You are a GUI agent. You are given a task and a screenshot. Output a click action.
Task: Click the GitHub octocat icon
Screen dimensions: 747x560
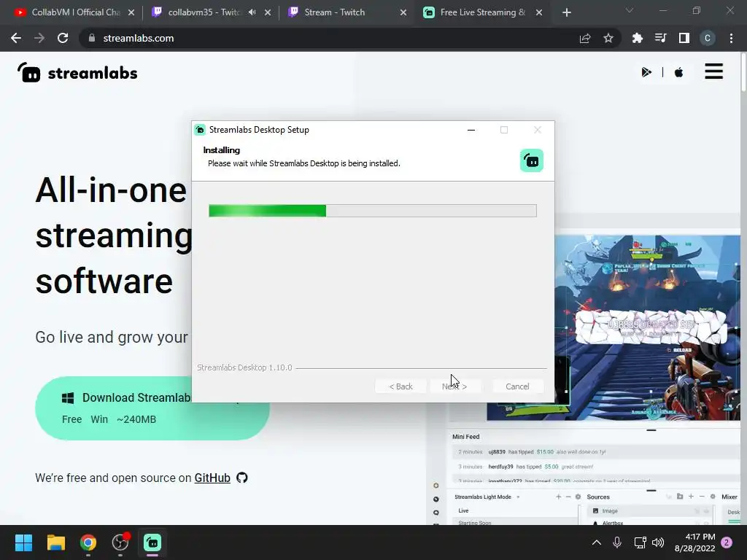[x=242, y=478]
